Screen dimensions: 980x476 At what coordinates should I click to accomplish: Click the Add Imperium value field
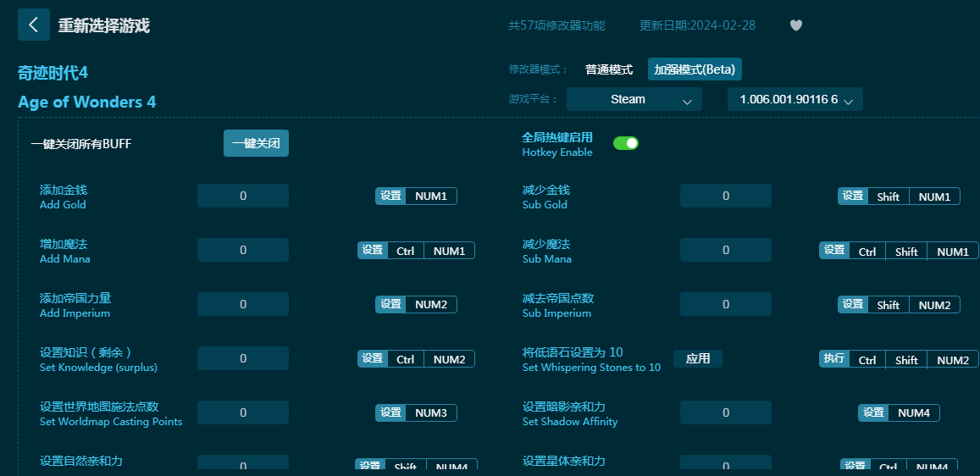pos(243,304)
